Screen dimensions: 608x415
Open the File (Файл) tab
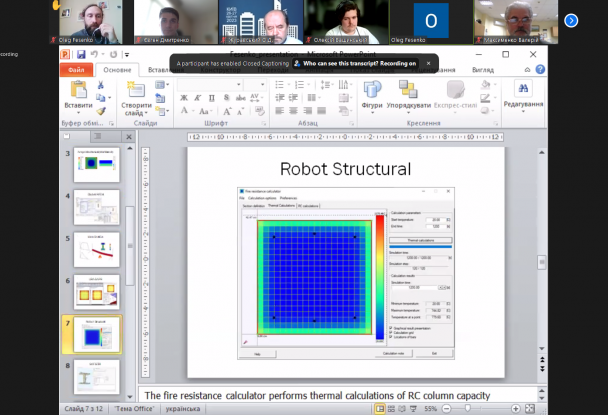click(77, 70)
